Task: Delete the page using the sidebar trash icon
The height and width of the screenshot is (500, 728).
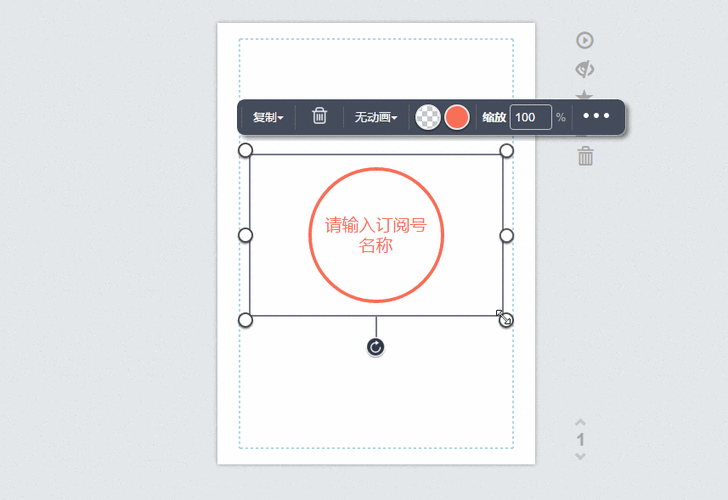Action: click(x=586, y=156)
